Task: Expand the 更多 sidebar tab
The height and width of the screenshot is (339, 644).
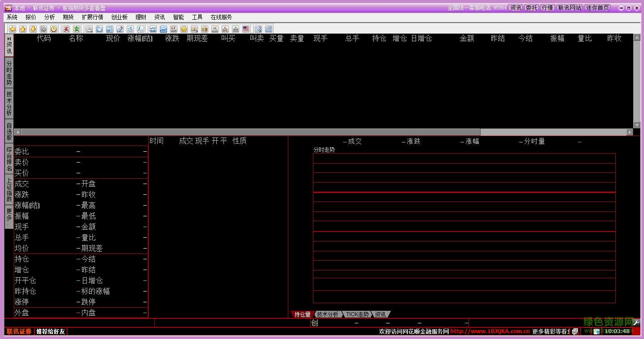Action: pos(9,217)
